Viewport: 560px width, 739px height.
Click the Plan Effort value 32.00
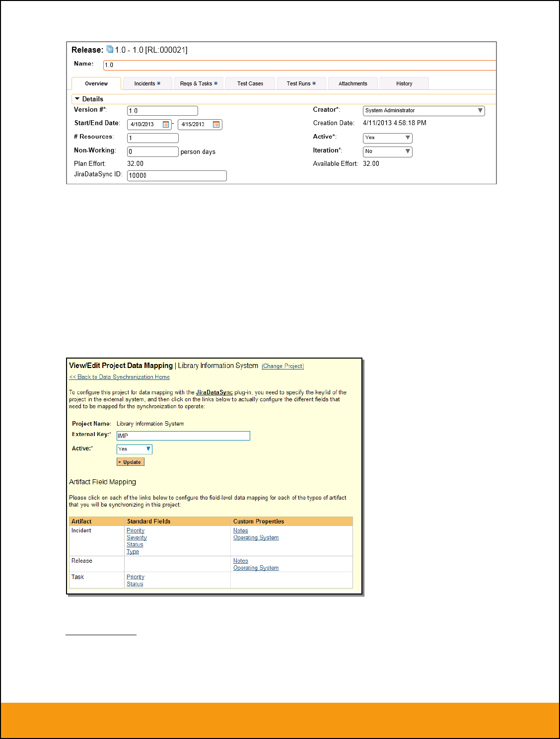[x=135, y=163]
